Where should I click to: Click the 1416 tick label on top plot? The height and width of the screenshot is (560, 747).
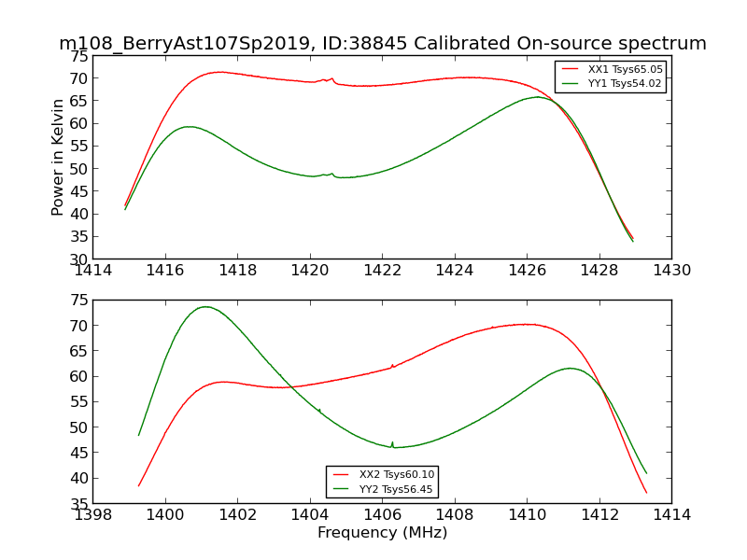pyautogui.click(x=165, y=271)
